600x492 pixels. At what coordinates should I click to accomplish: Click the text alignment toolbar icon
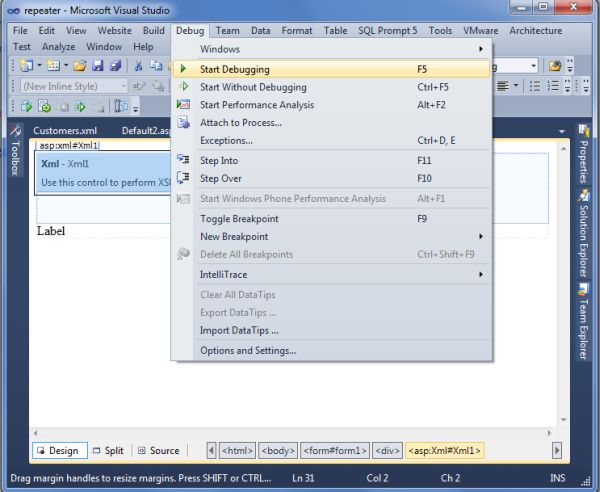(x=503, y=86)
